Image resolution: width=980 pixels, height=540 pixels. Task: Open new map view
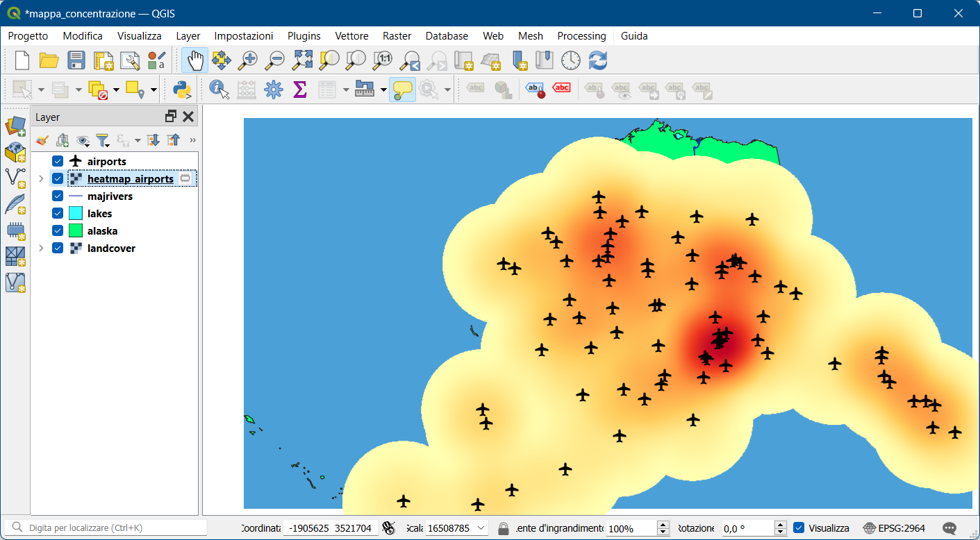(465, 60)
